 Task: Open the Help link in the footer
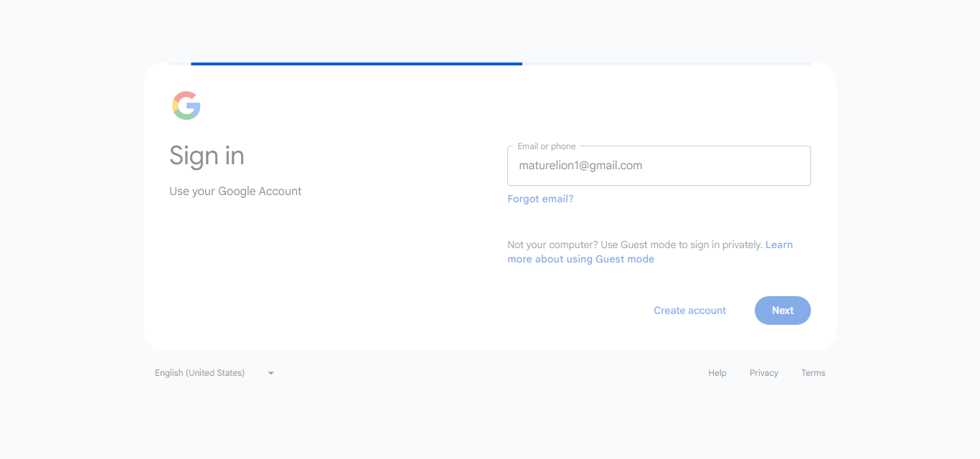pyautogui.click(x=717, y=373)
